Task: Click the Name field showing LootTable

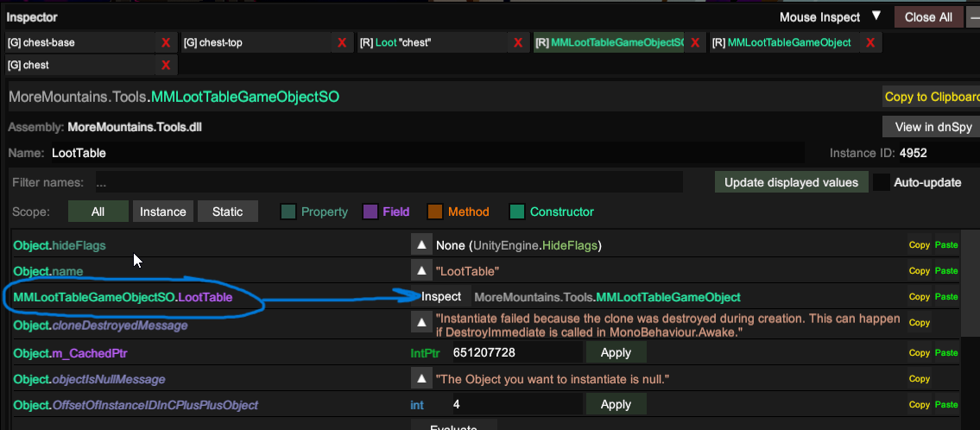Action: coord(425,153)
